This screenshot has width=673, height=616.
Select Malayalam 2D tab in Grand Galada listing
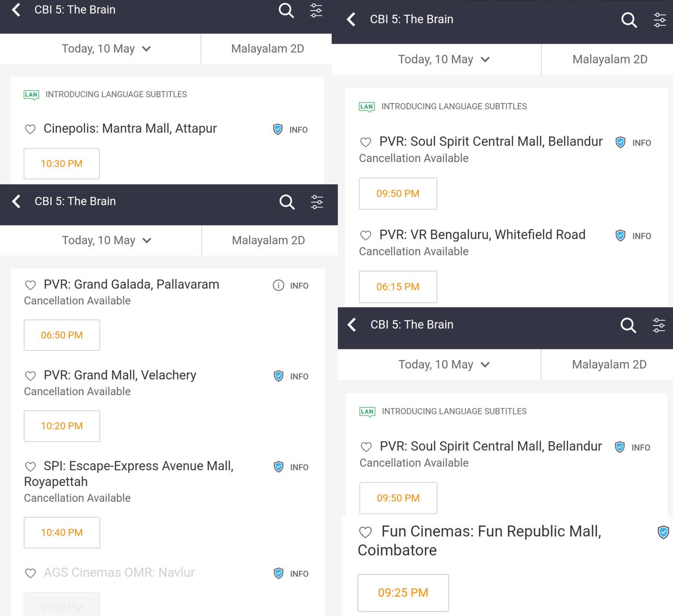269,240
